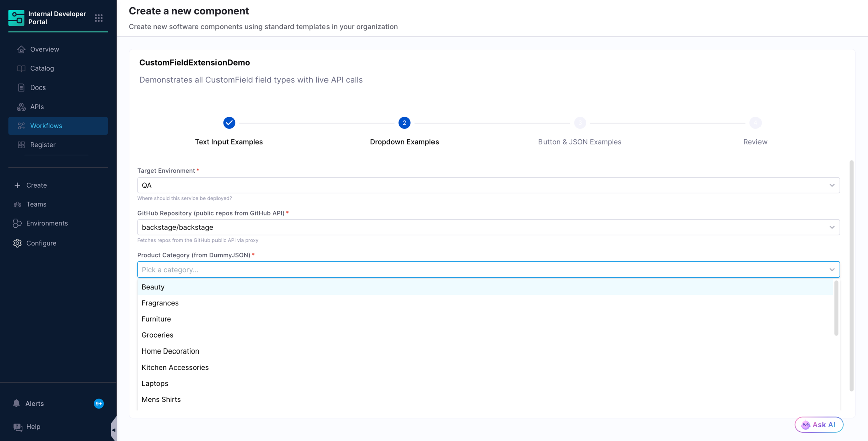868x441 pixels.
Task: Click the APIs sidebar icon
Action: (21, 107)
